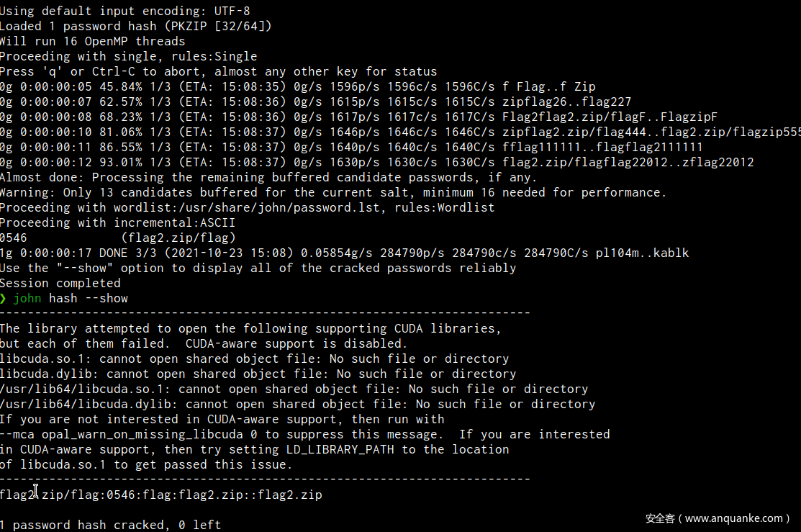Screen dimensions: 801x532
Task: Click the 93.01% progress status line
Action: [377, 162]
